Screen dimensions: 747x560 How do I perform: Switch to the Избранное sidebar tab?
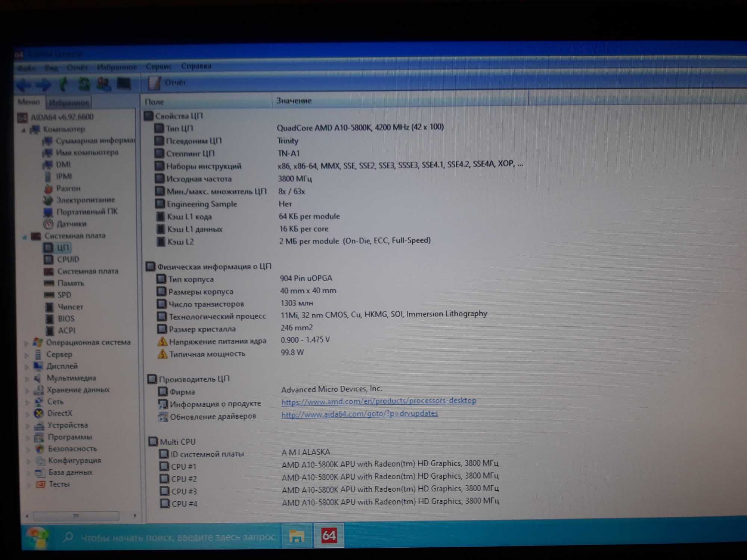[x=69, y=102]
